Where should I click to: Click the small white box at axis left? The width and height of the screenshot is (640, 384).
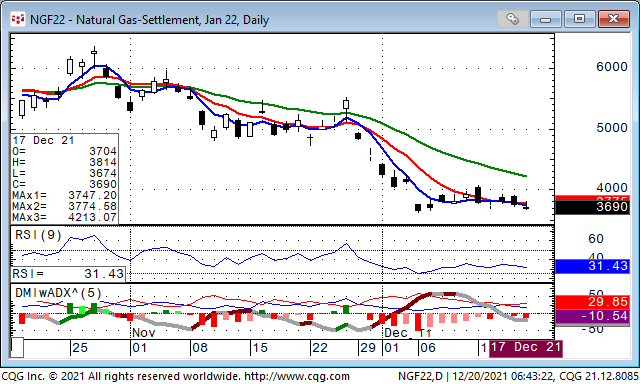[17, 348]
